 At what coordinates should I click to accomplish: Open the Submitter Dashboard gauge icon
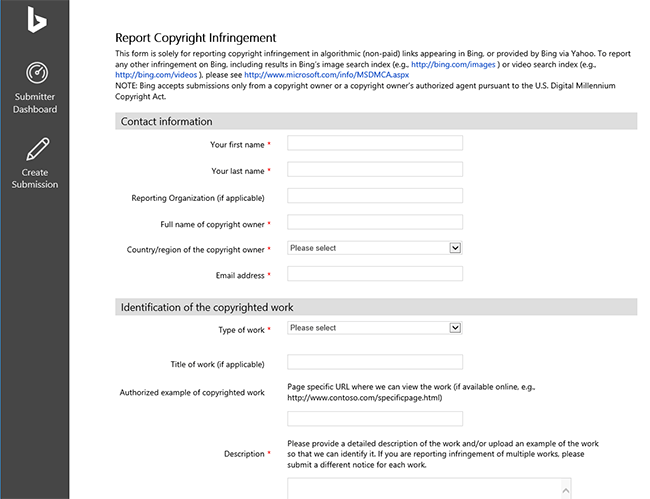37,73
